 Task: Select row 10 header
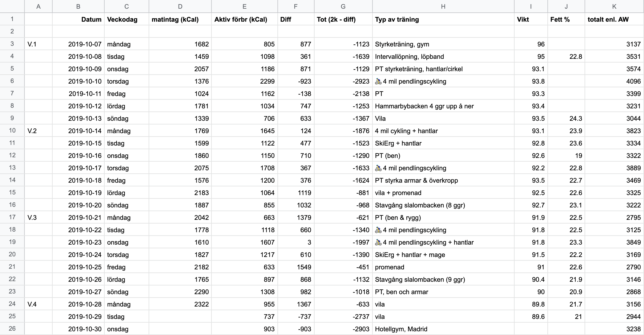(x=12, y=130)
